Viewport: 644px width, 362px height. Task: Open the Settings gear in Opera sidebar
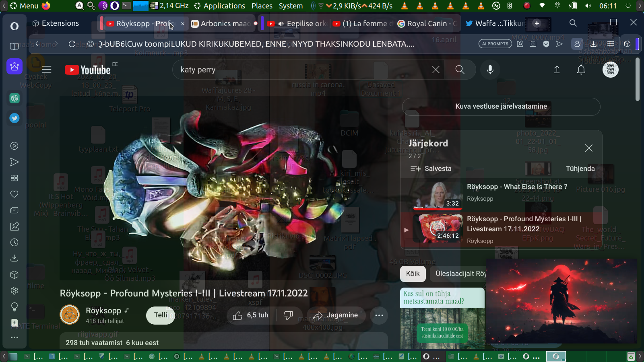tap(14, 290)
